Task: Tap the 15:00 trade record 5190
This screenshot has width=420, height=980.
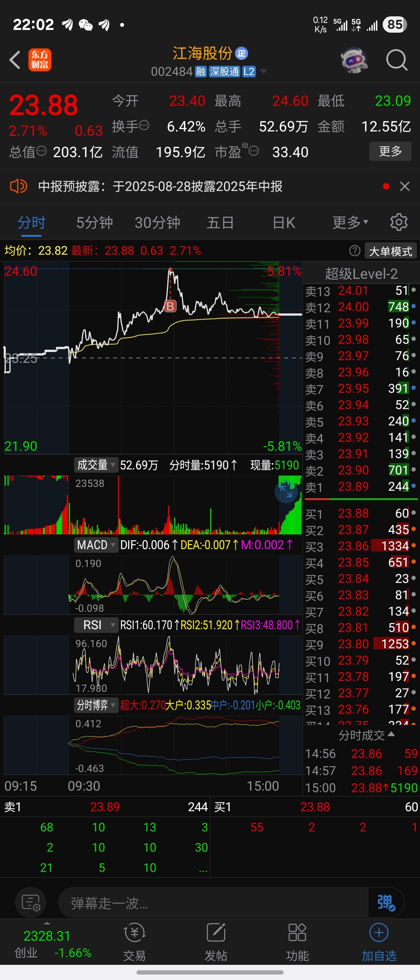Action: [361, 788]
